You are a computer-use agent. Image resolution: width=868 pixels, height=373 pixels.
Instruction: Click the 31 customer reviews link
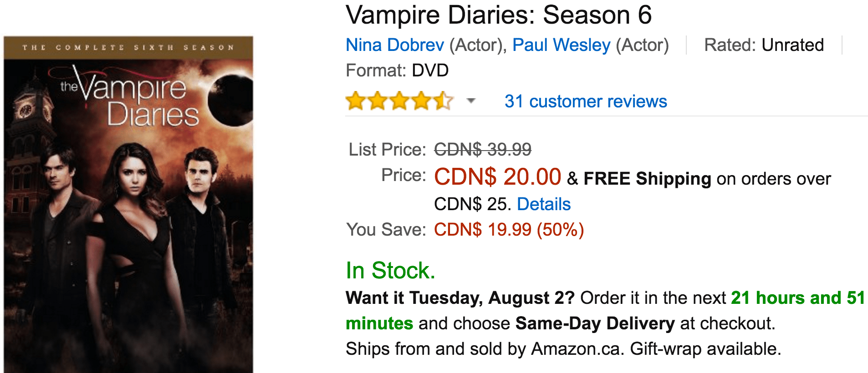[586, 101]
